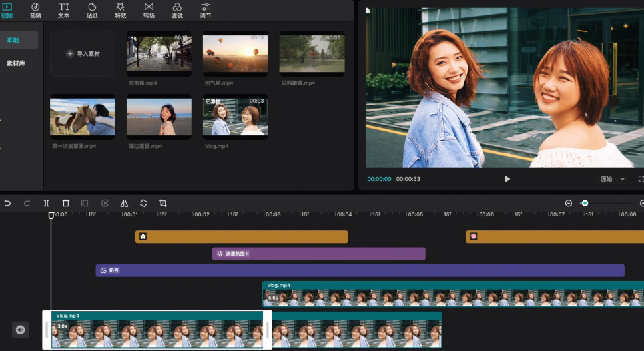Select the unlabeled clip after the 3.0s clip
Image resolution: width=644 pixels, height=351 pixels.
(x=356, y=330)
